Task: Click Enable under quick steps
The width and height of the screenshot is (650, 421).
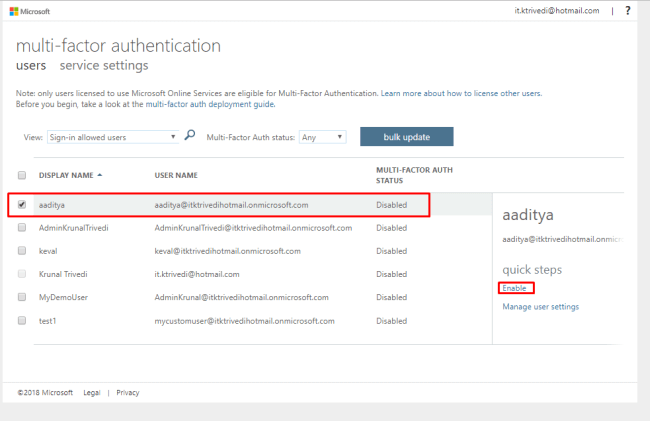Action: click(514, 288)
